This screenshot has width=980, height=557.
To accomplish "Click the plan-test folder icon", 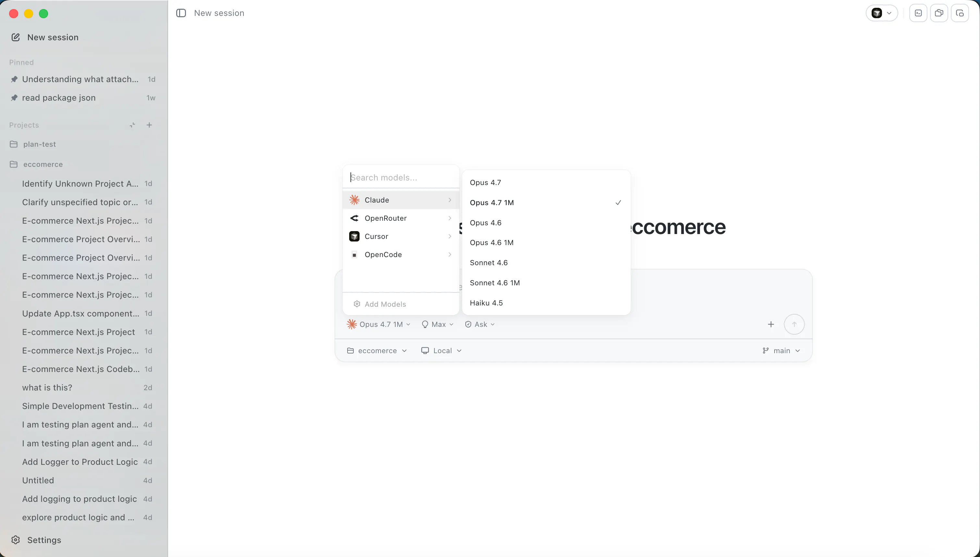I will 14,144.
